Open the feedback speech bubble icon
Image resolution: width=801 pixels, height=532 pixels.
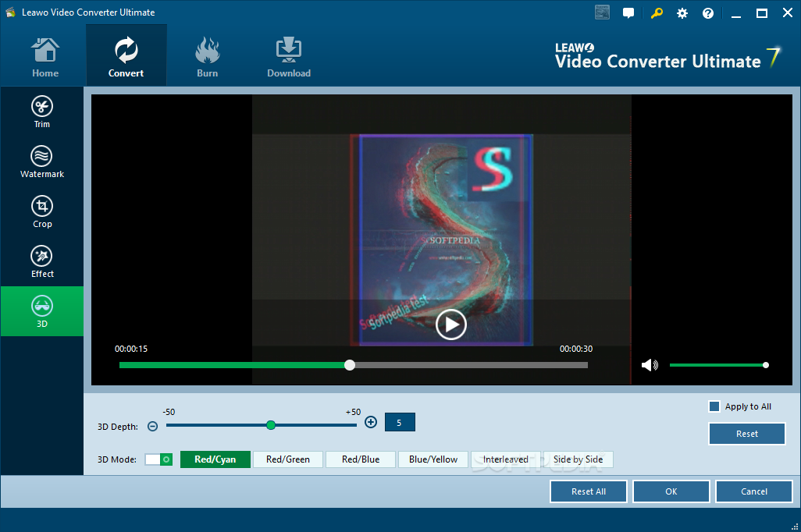point(628,13)
